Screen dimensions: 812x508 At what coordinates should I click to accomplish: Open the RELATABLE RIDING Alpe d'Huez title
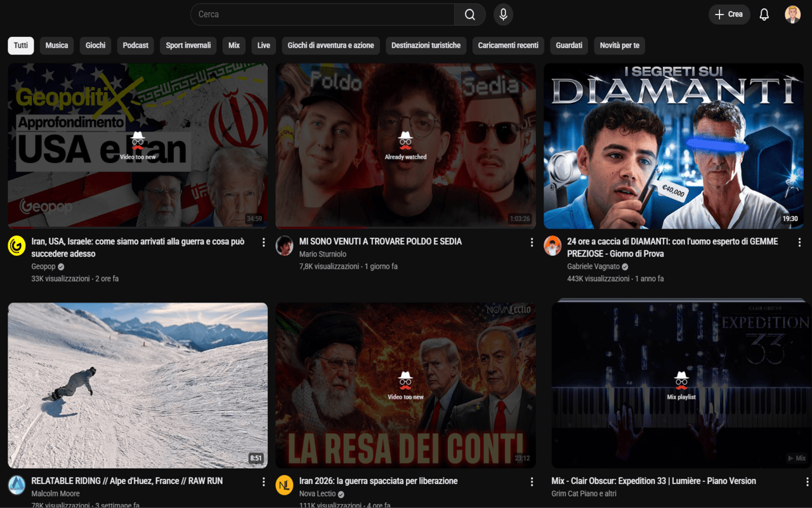pyautogui.click(x=127, y=481)
